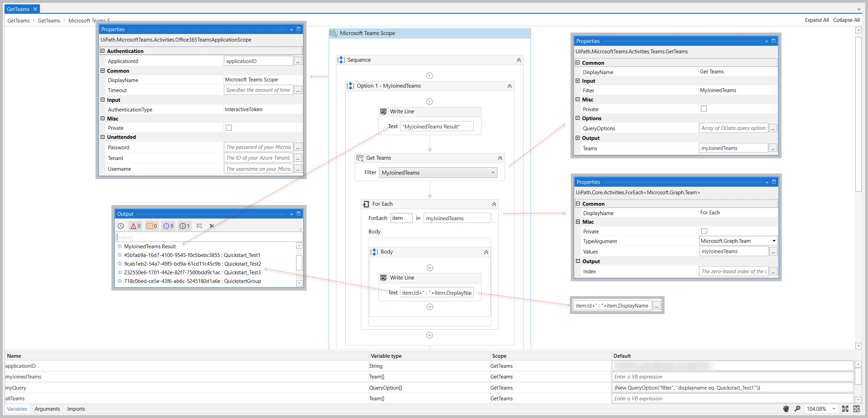Toggle the errors filter in Output panel

[135, 226]
